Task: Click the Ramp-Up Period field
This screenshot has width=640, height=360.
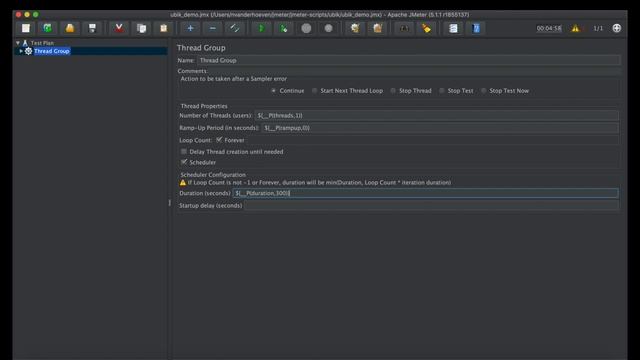Action: coord(440,128)
